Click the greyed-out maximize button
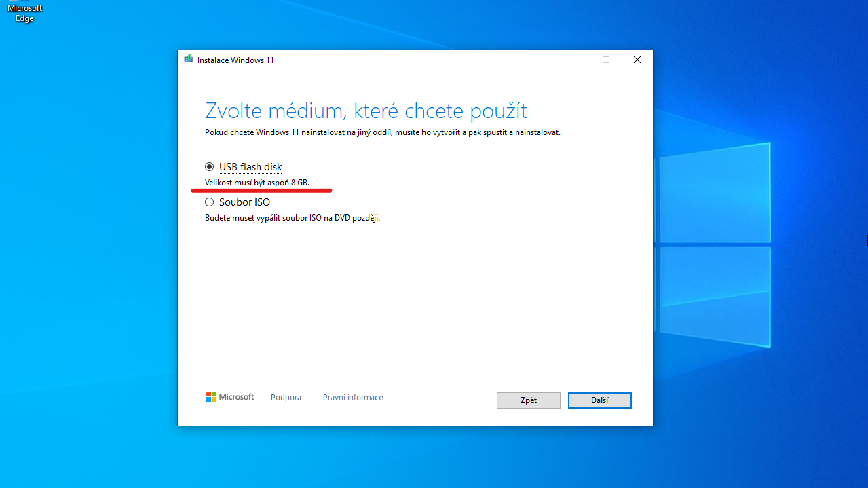The image size is (868, 488). [x=606, y=60]
